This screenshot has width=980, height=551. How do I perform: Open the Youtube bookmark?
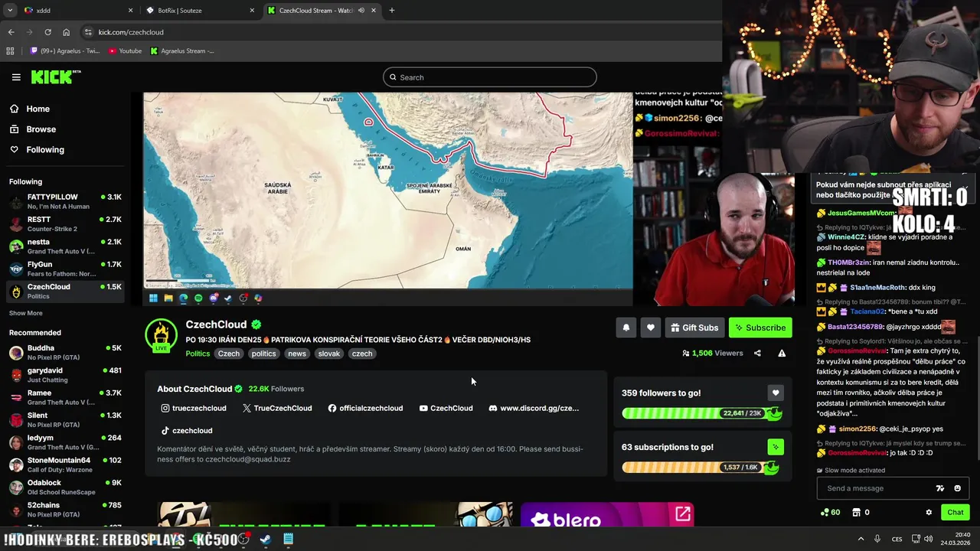point(125,51)
